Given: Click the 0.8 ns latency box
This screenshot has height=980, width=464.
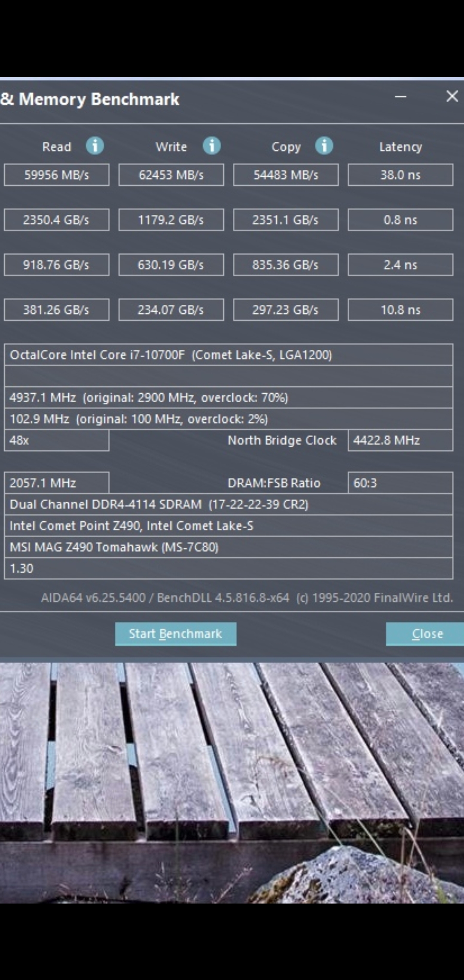Looking at the screenshot, I should (x=400, y=220).
